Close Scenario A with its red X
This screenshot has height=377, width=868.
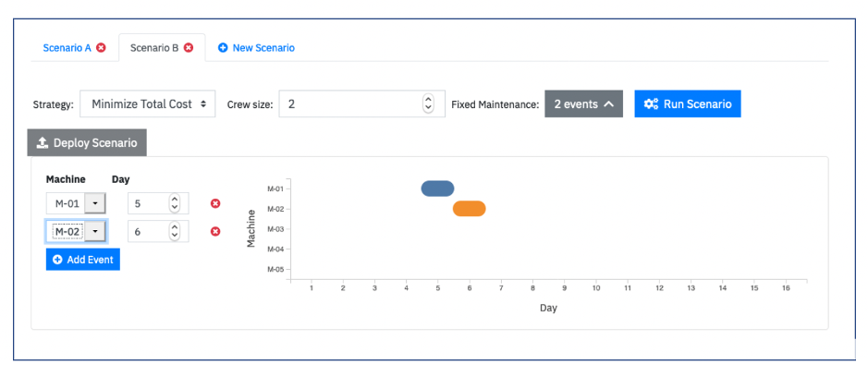click(x=101, y=48)
